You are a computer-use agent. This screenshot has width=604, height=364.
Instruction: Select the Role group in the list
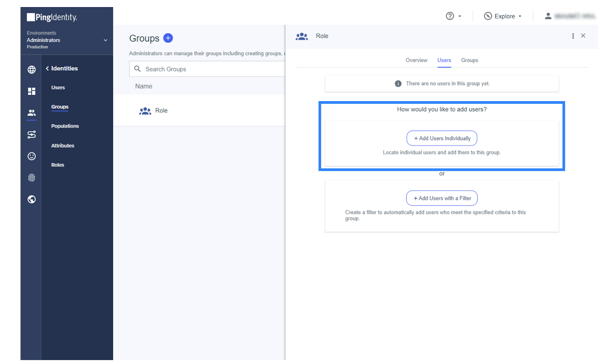point(161,111)
